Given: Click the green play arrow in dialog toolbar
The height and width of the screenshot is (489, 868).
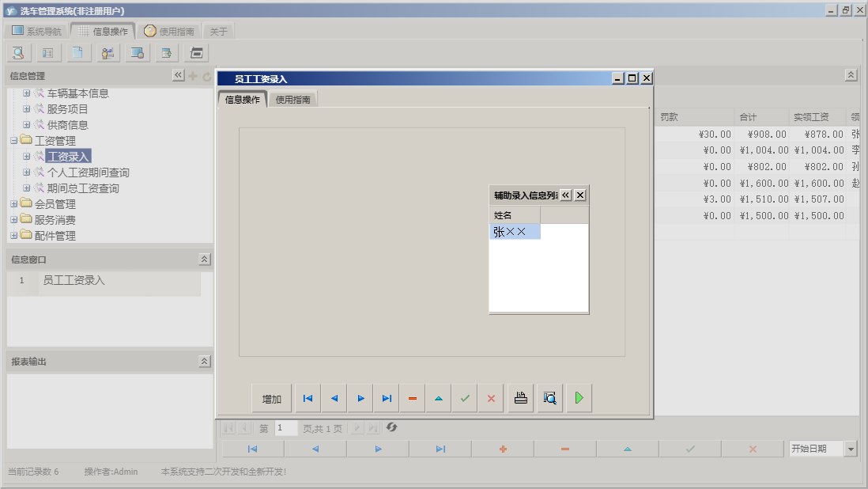Looking at the screenshot, I should click(x=579, y=398).
